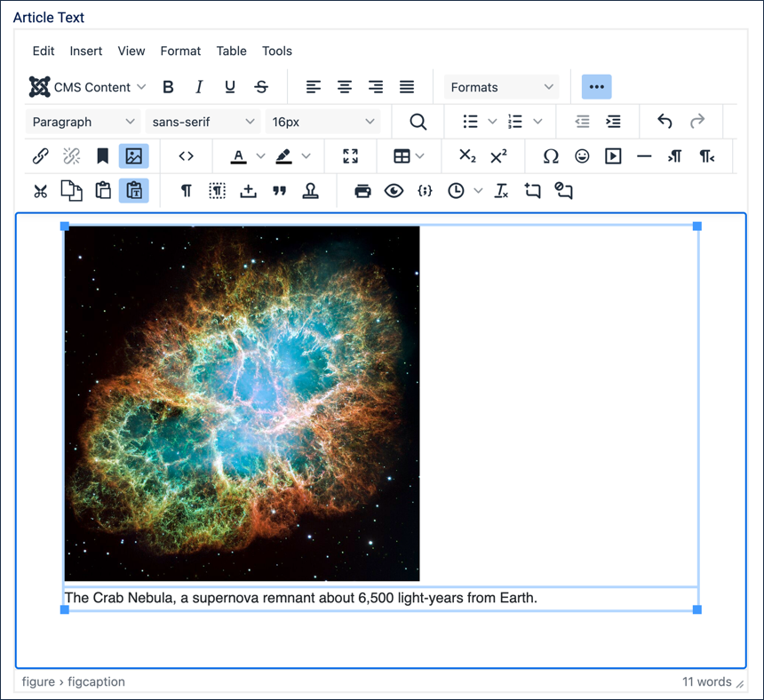Apply text color
The height and width of the screenshot is (700, 764).
pos(238,156)
